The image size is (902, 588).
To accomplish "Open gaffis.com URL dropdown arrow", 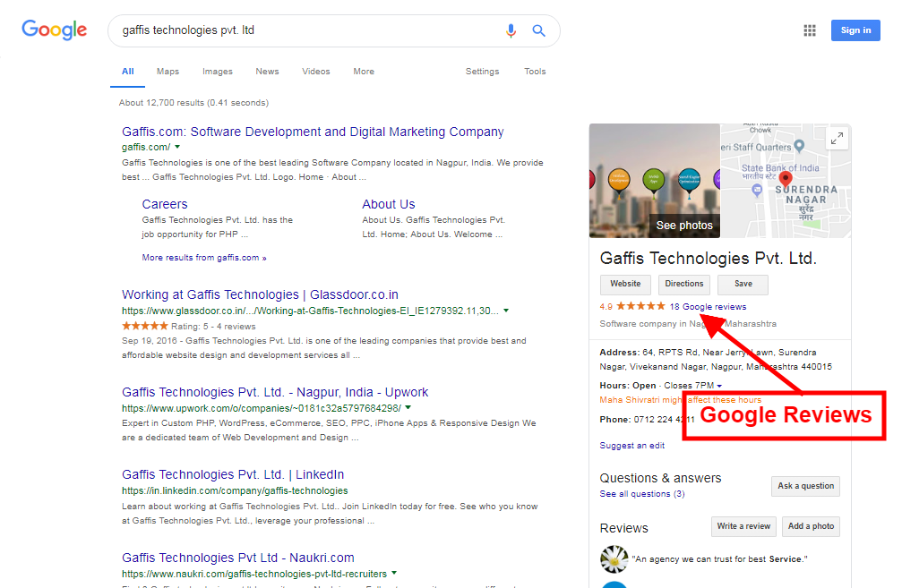I will (177, 147).
